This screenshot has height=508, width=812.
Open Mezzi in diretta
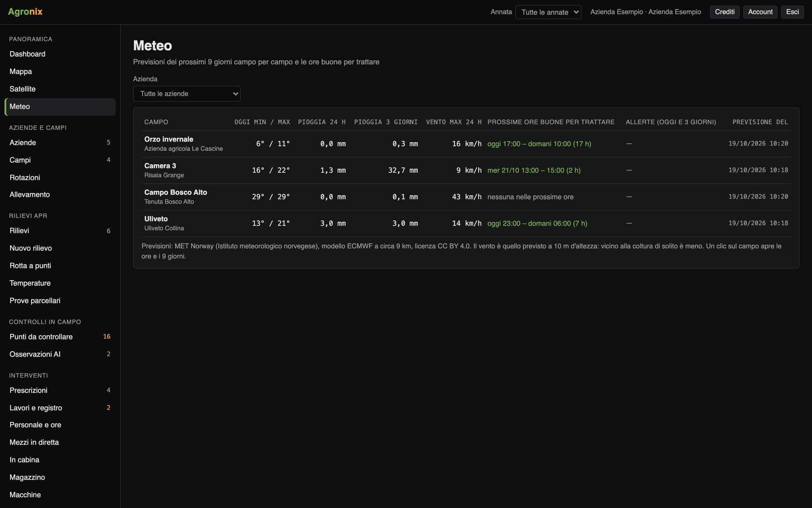[x=60, y=442]
